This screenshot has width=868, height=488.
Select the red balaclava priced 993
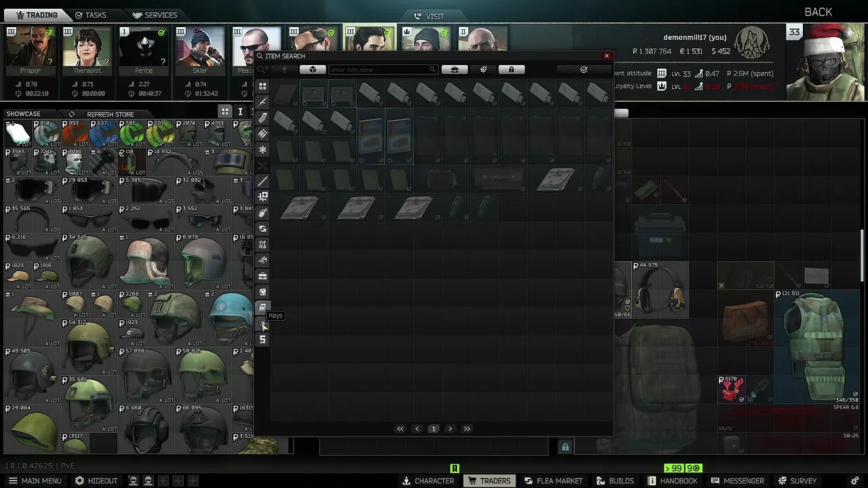point(75,134)
